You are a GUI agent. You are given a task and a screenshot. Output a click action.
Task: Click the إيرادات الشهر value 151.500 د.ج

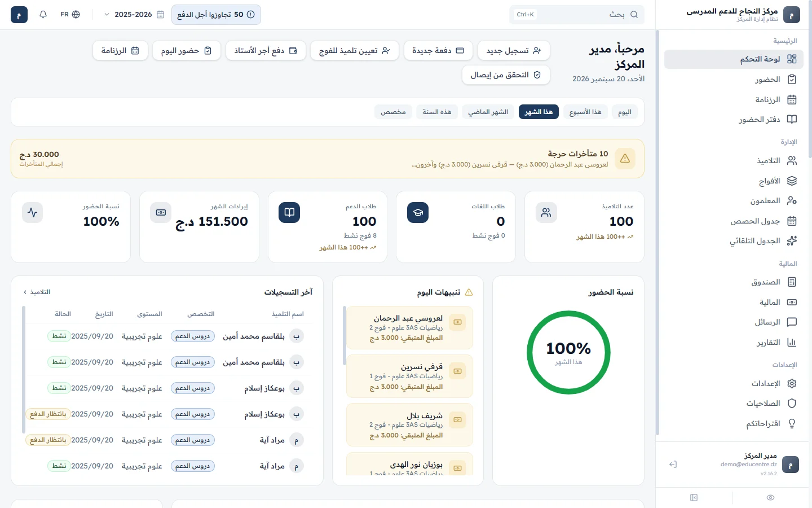pos(212,222)
